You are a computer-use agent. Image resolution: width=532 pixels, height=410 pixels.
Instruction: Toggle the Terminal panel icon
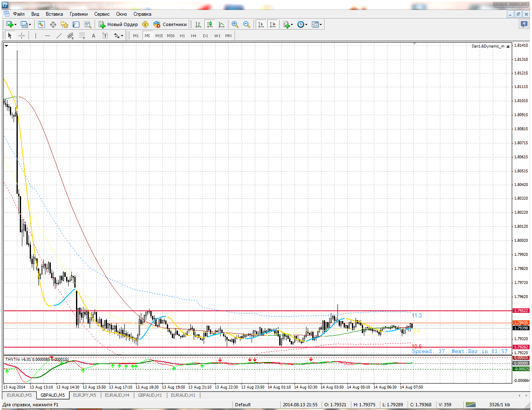click(x=76, y=24)
